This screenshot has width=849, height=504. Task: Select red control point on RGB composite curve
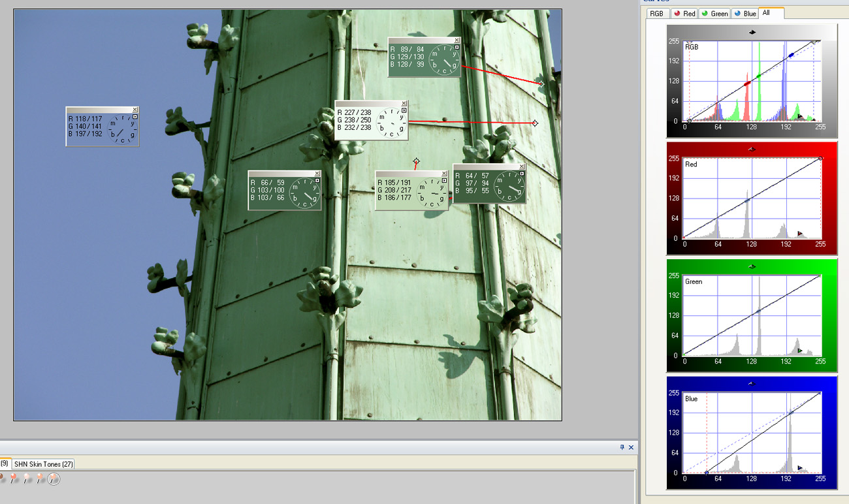[x=747, y=84]
